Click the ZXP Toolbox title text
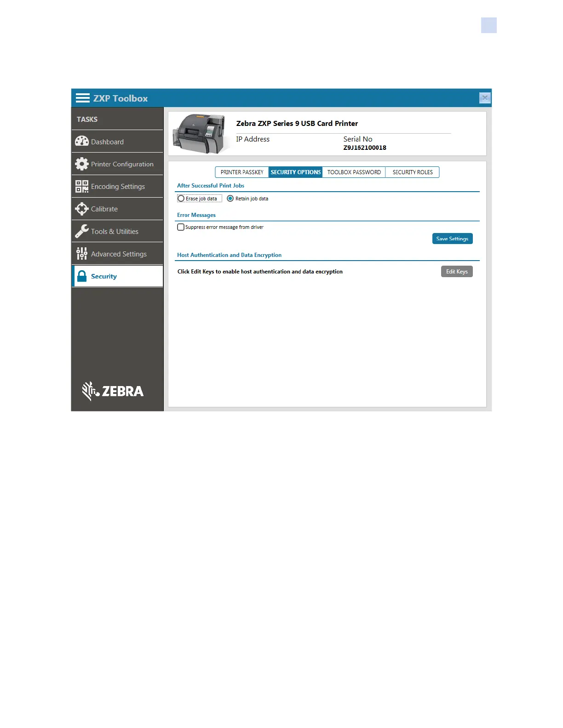Screen dimensions: 563x728 tap(121, 98)
